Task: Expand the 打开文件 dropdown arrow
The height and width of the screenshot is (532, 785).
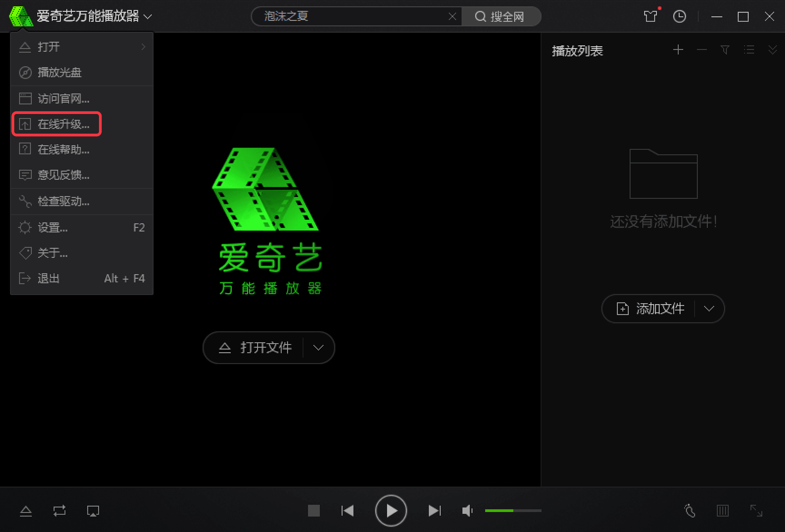Action: coord(318,348)
